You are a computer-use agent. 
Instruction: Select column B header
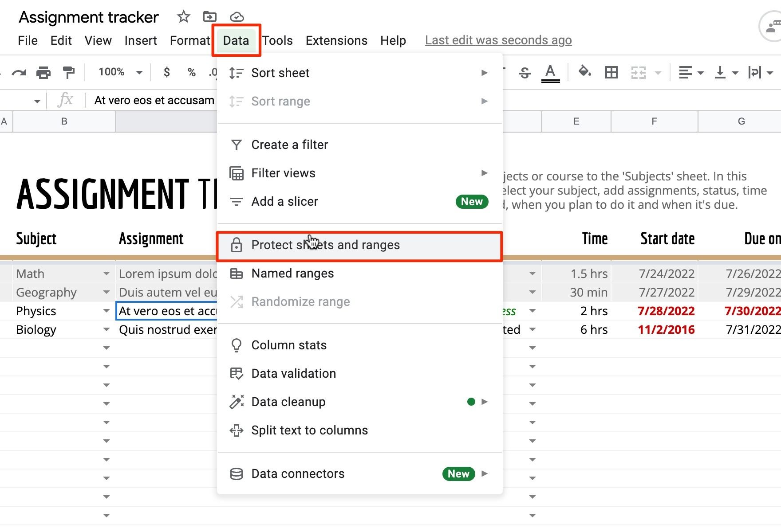coord(64,121)
